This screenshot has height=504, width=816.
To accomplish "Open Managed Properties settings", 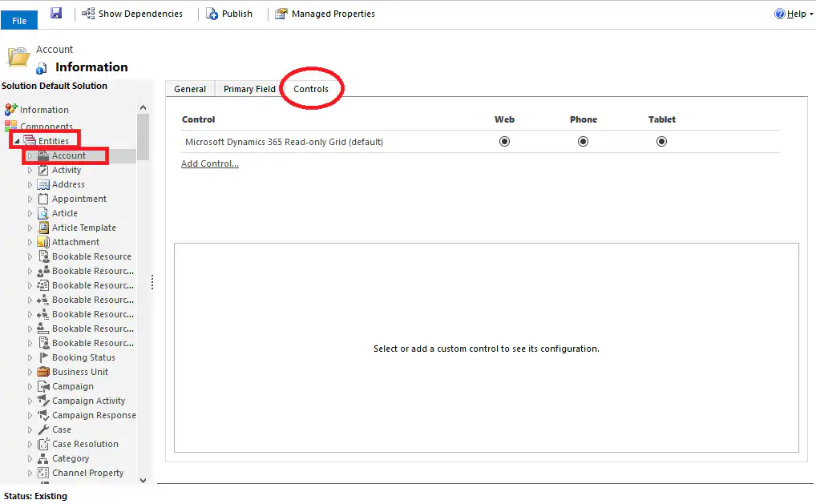I will click(324, 13).
